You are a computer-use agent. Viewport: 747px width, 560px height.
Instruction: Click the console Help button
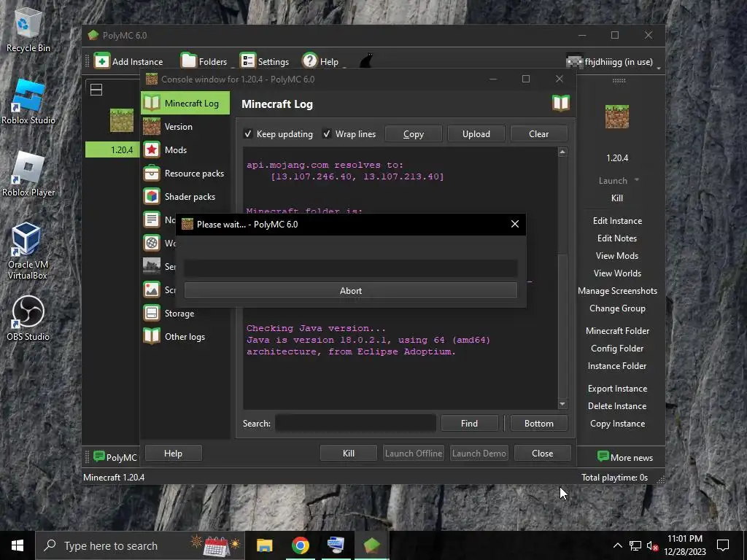[x=173, y=454]
